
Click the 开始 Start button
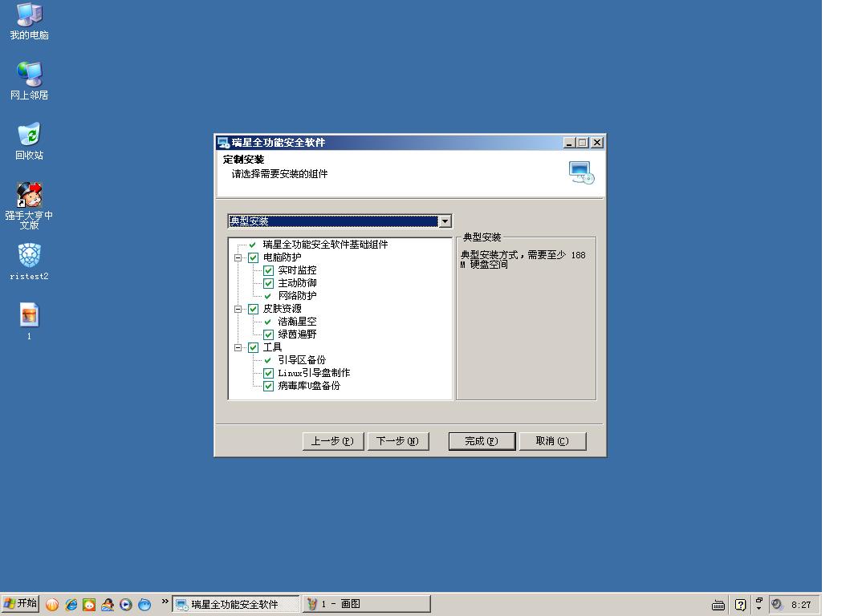pyautogui.click(x=20, y=603)
